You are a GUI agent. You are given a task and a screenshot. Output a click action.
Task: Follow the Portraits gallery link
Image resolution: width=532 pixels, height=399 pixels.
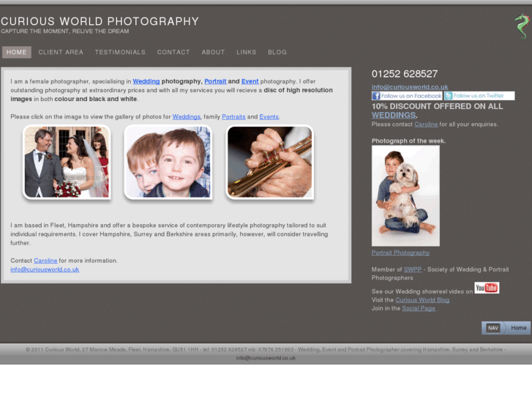tap(233, 117)
